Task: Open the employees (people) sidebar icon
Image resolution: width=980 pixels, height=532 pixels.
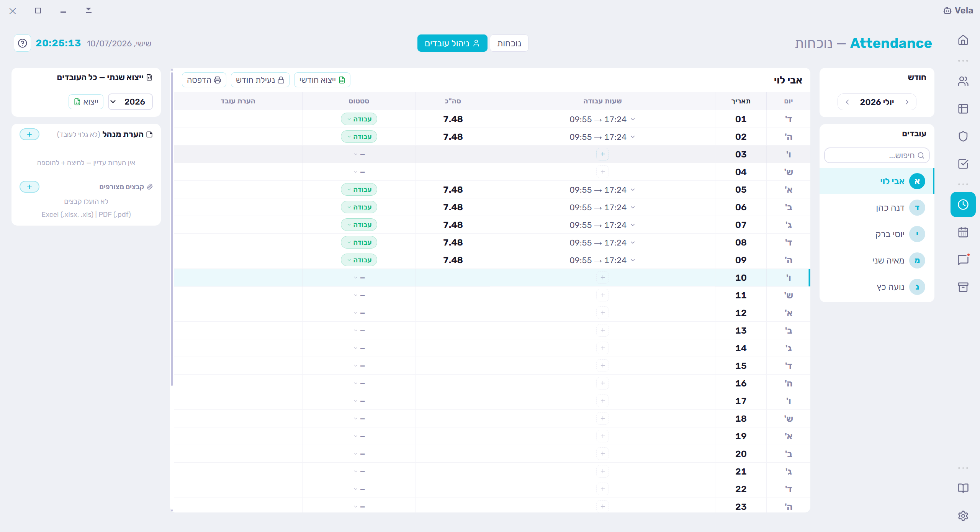Action: click(x=963, y=81)
